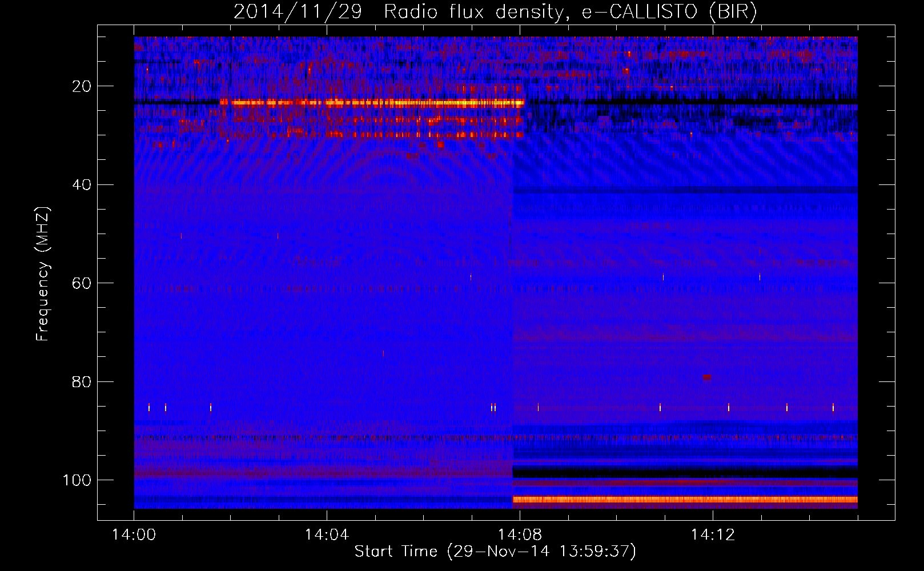Select the "14:12" time tick label
The image size is (924, 571).
click(713, 535)
